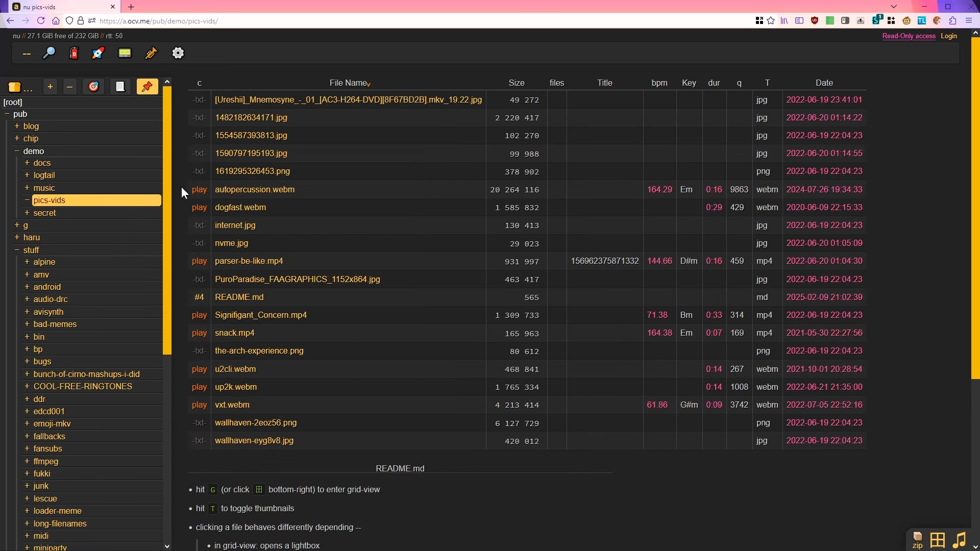Play the dogfast.webm file
This screenshot has height=551, width=980.
[199, 208]
